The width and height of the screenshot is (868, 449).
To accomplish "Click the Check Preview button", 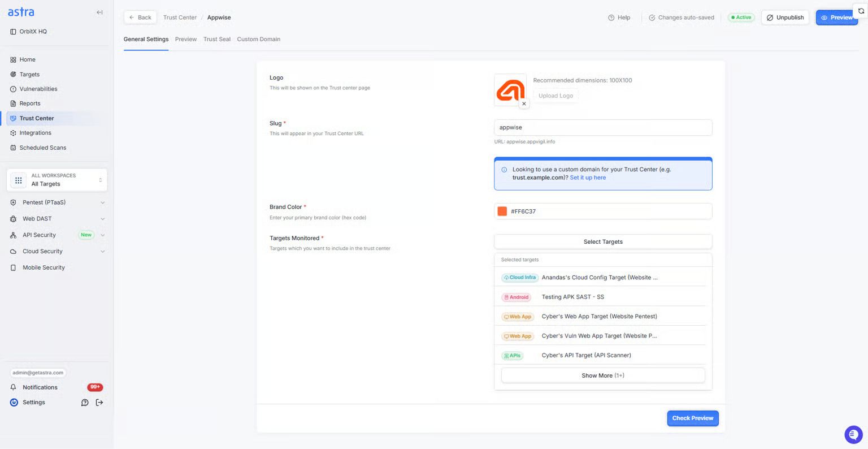I will pos(693,418).
